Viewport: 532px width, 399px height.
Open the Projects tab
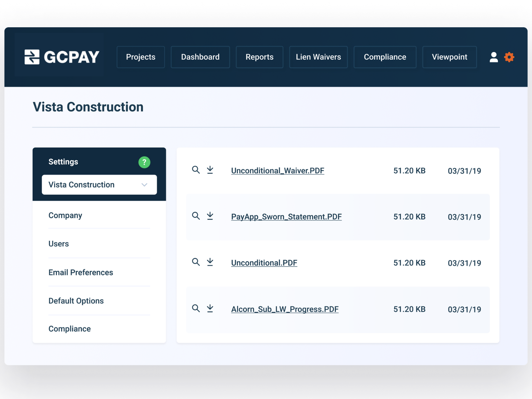141,57
